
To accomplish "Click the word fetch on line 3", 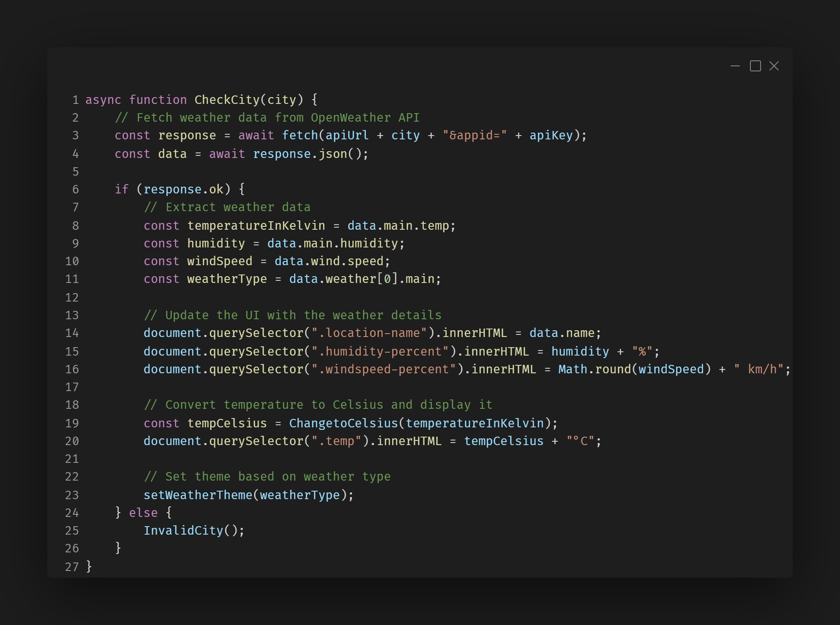I will click(300, 135).
